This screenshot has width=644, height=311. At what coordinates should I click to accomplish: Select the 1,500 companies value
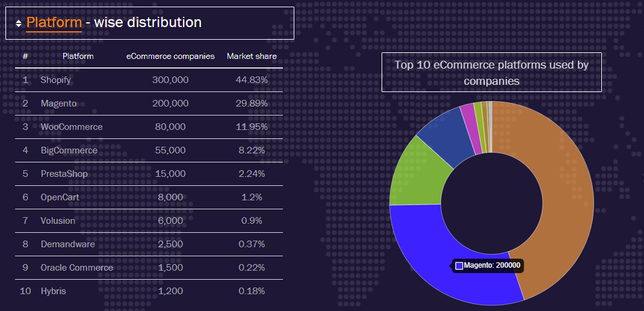click(170, 268)
